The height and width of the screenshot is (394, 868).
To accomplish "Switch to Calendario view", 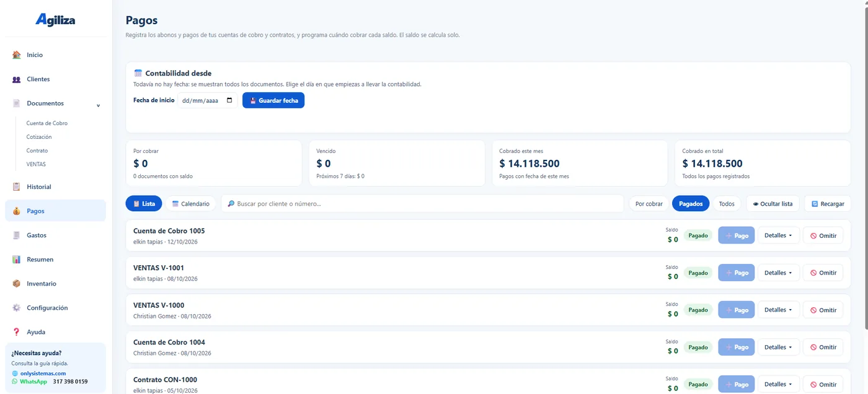I will click(191, 204).
